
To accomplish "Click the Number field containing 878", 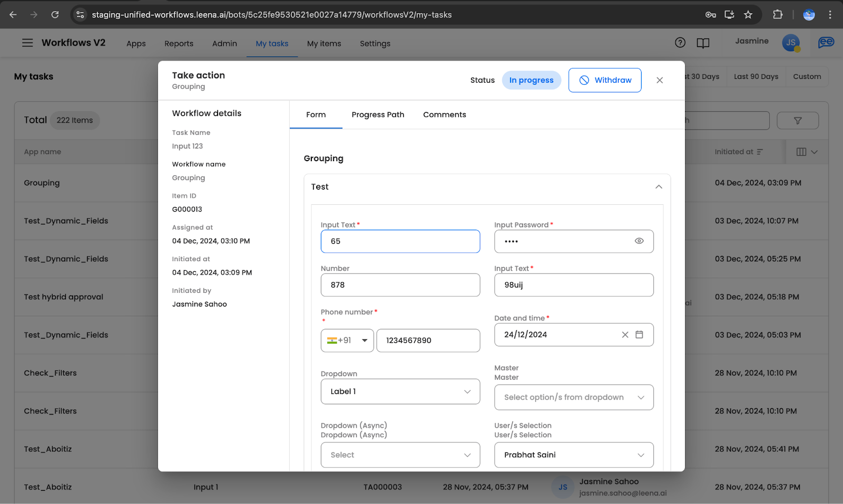I will (400, 285).
